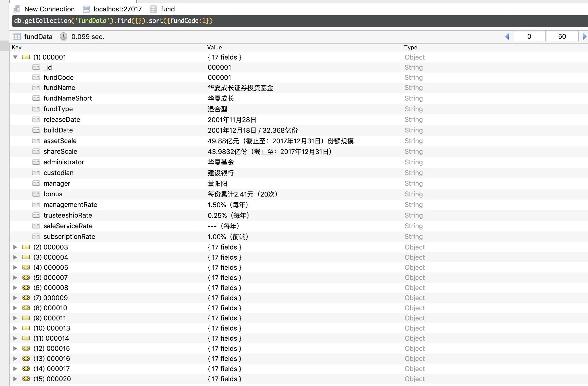Click the string icon next to managementRate

coord(36,204)
